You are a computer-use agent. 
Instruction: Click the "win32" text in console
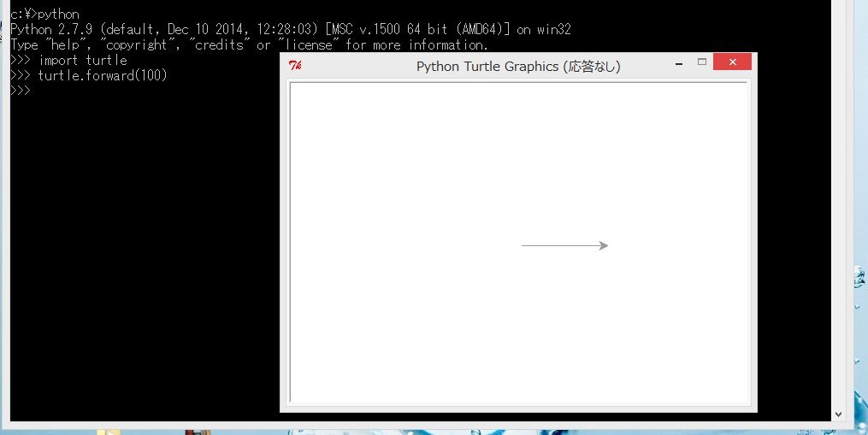tap(552, 30)
